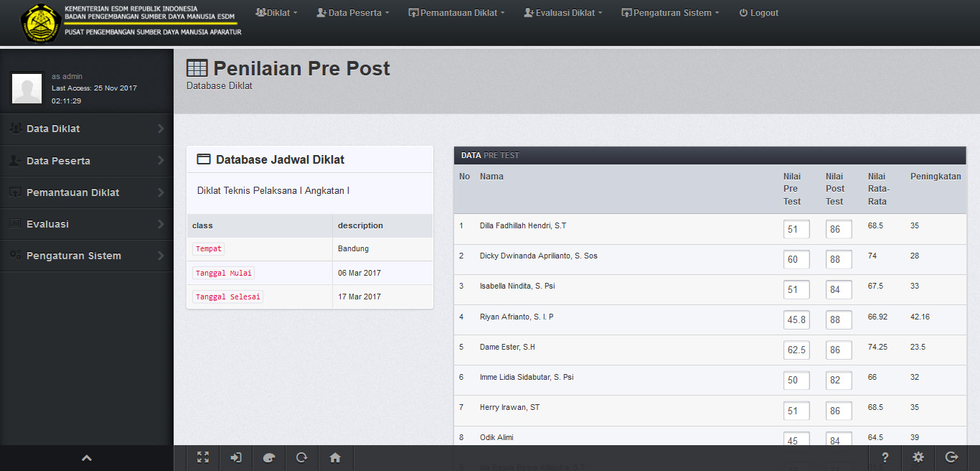Click the refresh icon in bottom toolbar
980x471 pixels.
302,457
